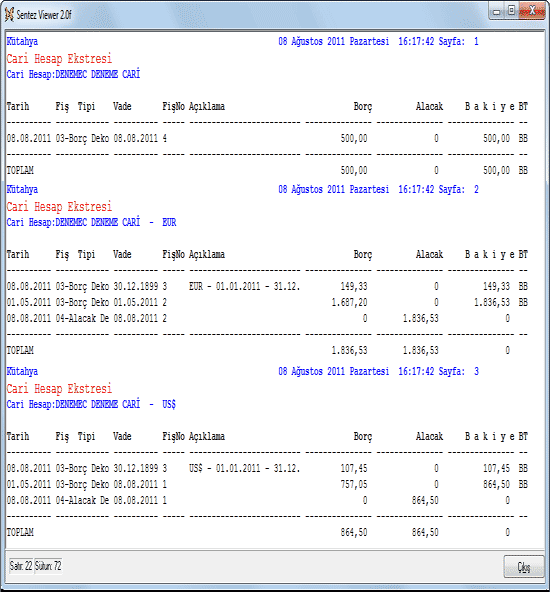The width and height of the screenshot is (550, 592).
Task: Maximize the Sentez Viewer window
Action: click(x=511, y=11)
